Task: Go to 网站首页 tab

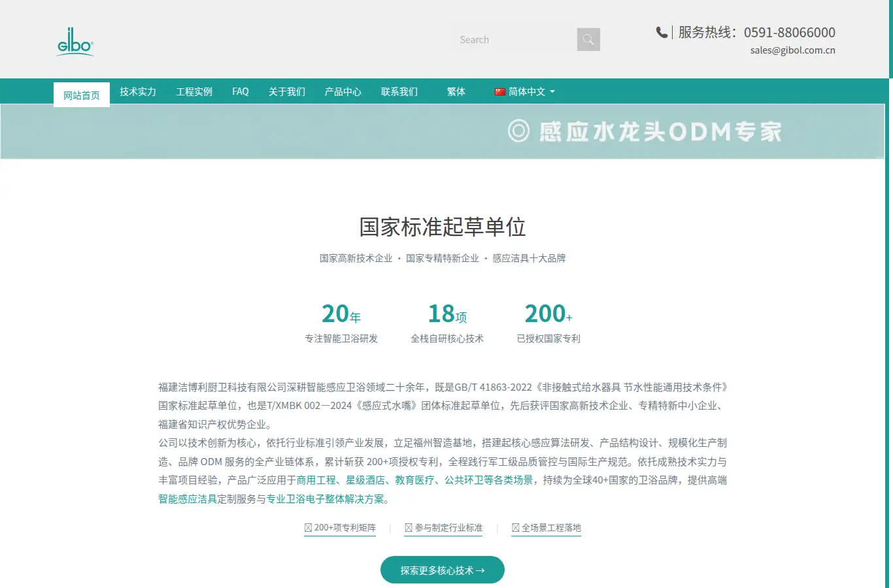Action: [82, 95]
